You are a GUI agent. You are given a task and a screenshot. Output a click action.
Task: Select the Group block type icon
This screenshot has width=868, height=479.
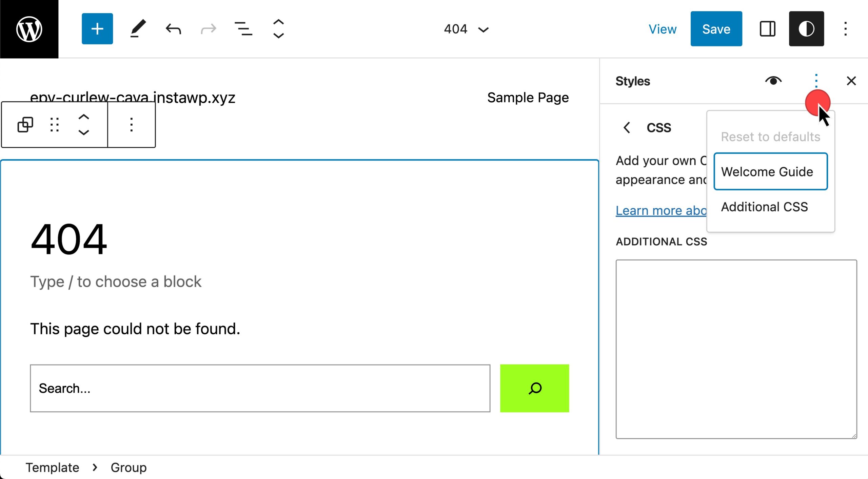point(25,125)
